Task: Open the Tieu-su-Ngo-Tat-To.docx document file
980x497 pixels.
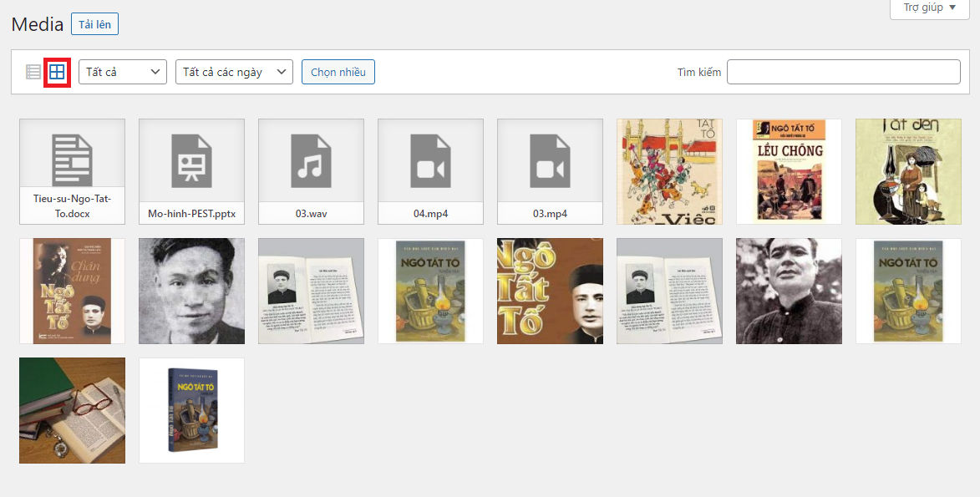Action: [72, 171]
